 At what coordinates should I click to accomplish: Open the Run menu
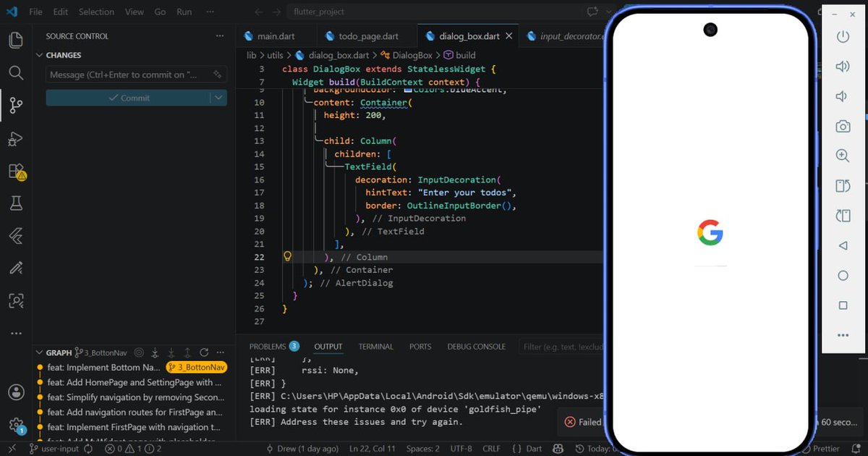click(184, 12)
